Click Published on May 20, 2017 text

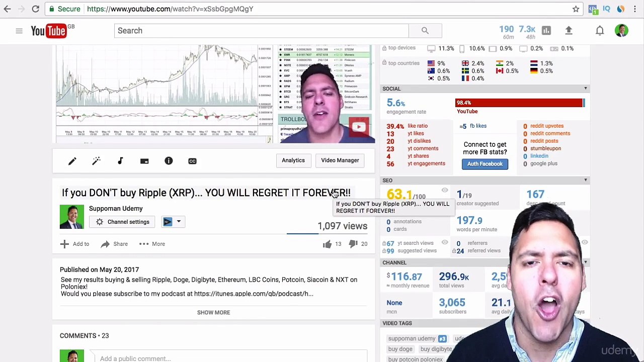99,269
